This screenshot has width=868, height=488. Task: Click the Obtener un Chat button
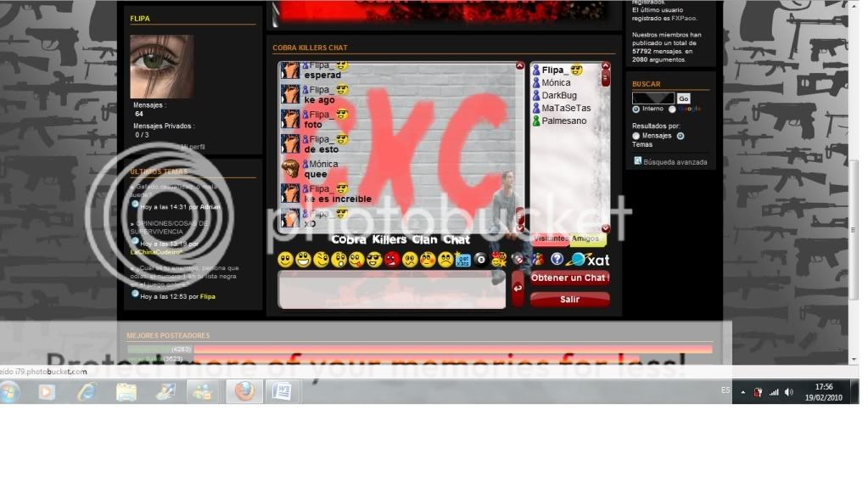[569, 278]
